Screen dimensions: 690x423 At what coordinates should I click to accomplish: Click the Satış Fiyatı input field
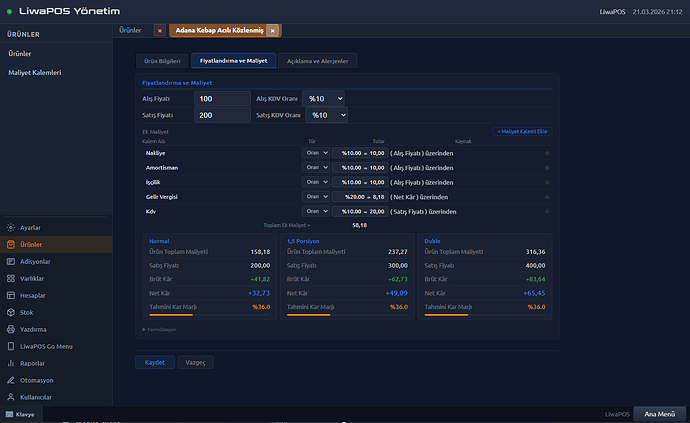coord(222,115)
